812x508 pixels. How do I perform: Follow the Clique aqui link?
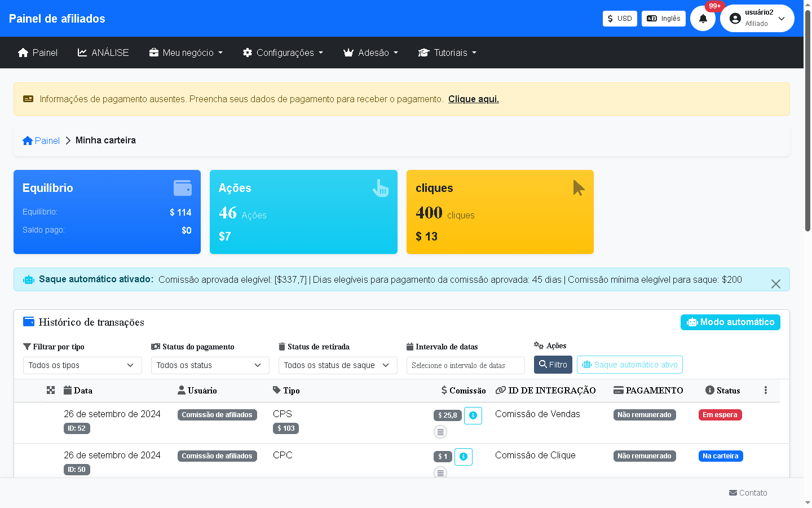tap(473, 99)
